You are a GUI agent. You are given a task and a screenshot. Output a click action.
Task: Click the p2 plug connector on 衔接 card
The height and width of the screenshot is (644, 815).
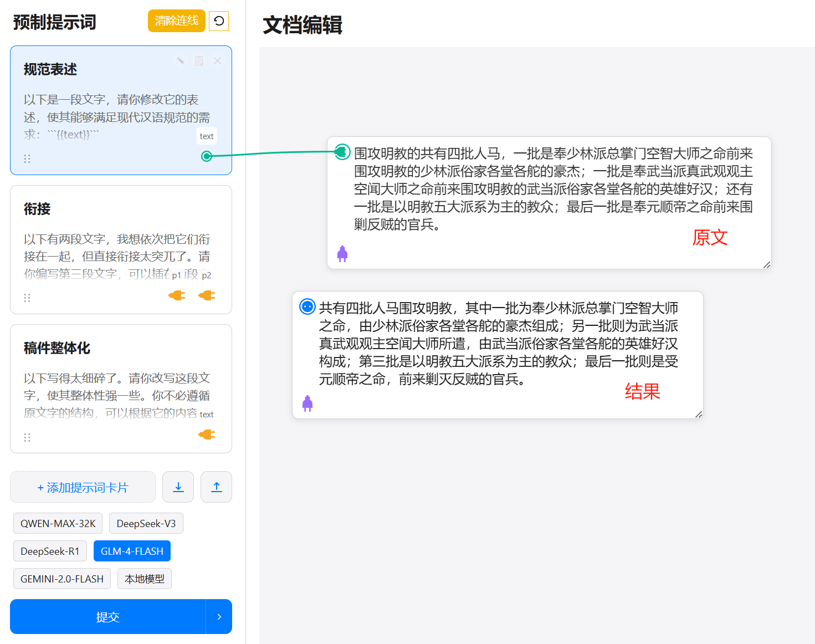pos(207,295)
